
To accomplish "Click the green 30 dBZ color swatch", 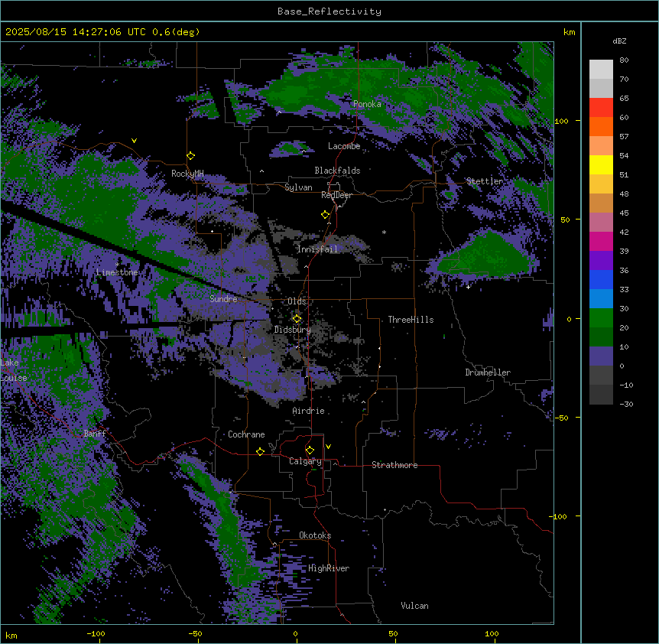I will tap(601, 318).
